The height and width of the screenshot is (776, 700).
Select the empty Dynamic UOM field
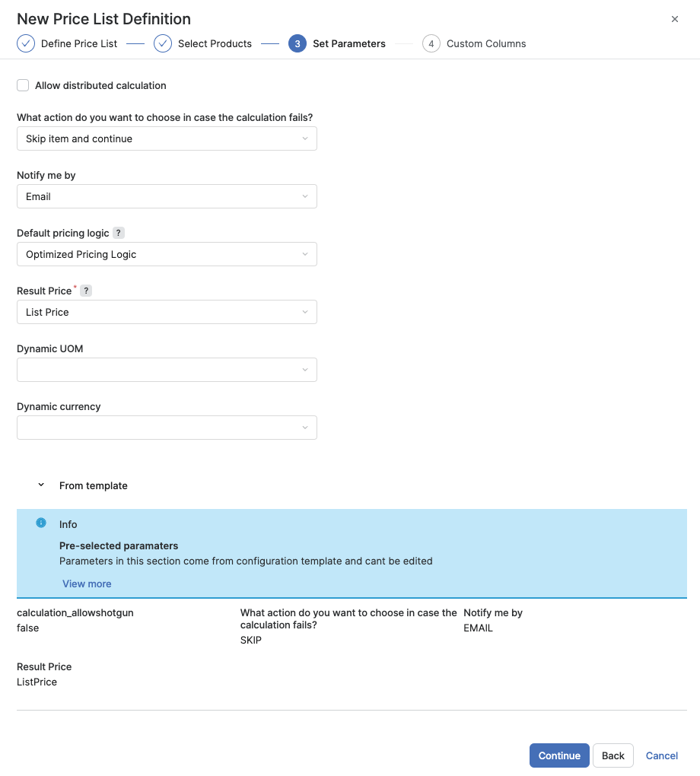[167, 370]
